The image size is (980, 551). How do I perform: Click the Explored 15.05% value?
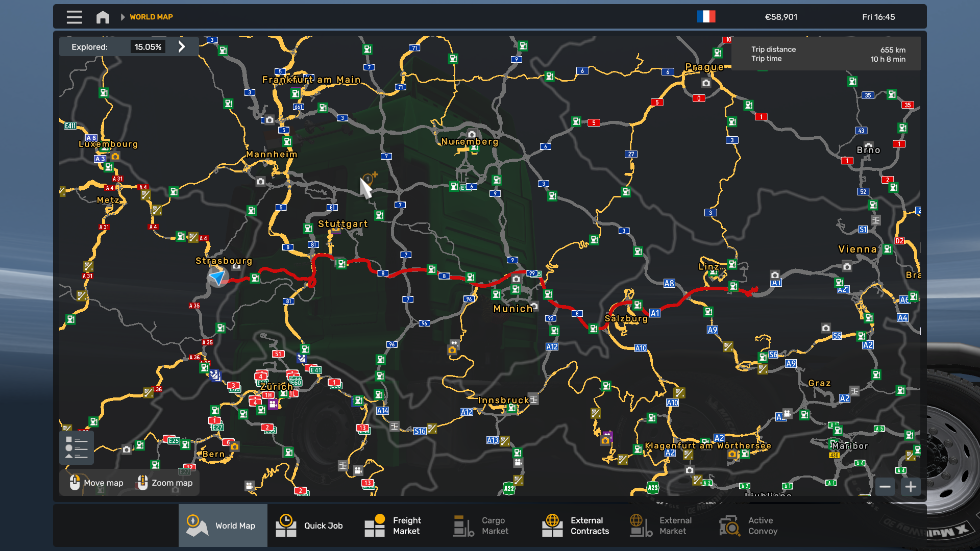148,47
